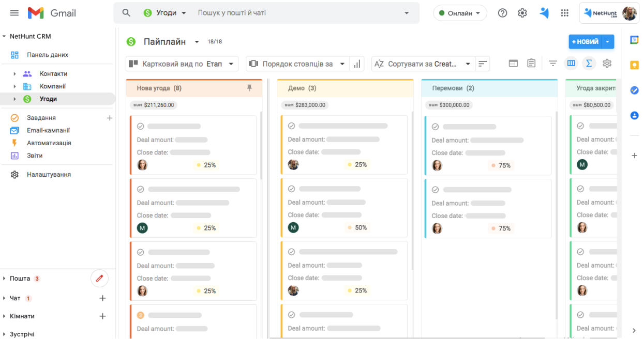This screenshot has height=339, width=644.
Task: Click the + НОВИЙ button
Action: point(586,42)
